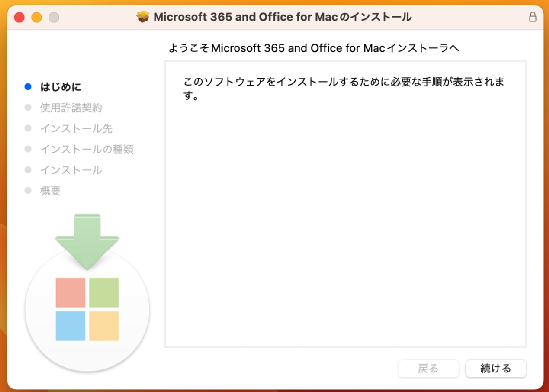Click the yellow square of Microsoft logo
Image resolution: width=549 pixels, height=392 pixels.
(x=104, y=326)
